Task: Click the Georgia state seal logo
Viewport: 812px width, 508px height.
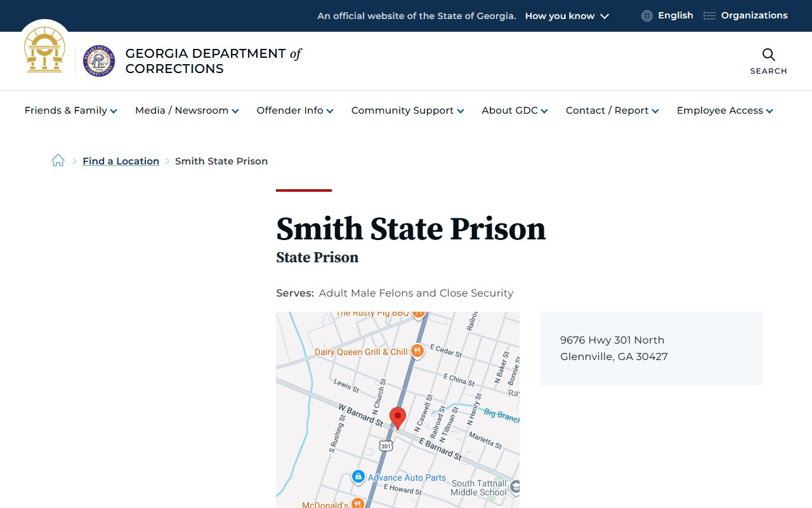Action: pyautogui.click(x=44, y=50)
